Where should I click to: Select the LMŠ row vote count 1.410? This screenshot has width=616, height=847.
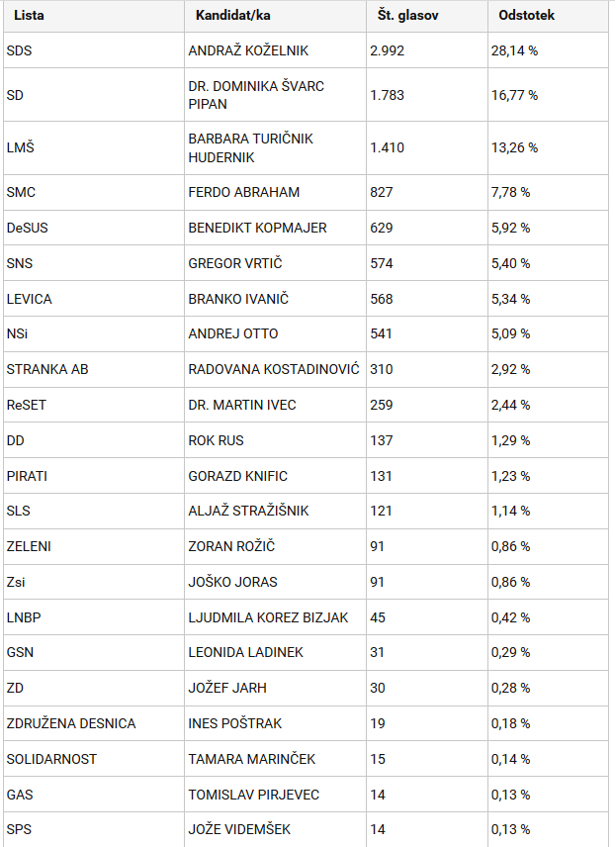[x=387, y=147]
